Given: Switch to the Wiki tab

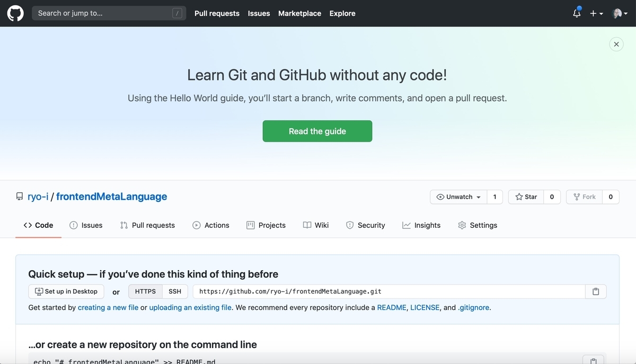Looking at the screenshot, I should pyautogui.click(x=316, y=225).
